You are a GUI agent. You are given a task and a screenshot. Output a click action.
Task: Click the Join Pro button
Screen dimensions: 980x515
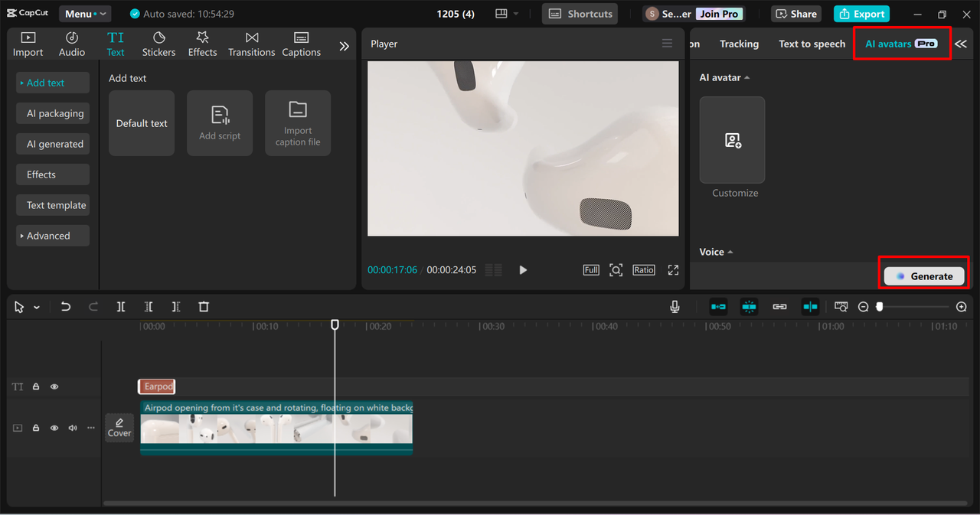pyautogui.click(x=720, y=14)
